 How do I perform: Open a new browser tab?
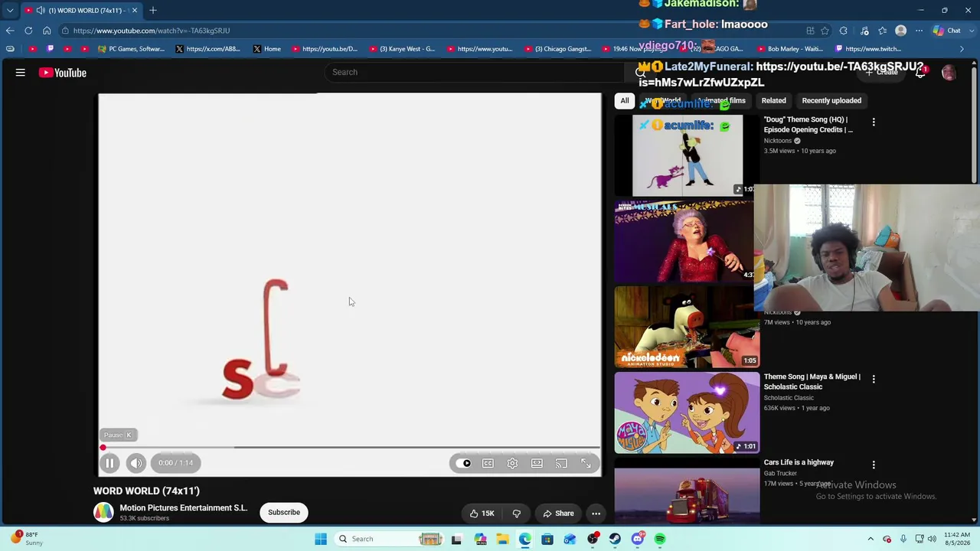pyautogui.click(x=153, y=10)
